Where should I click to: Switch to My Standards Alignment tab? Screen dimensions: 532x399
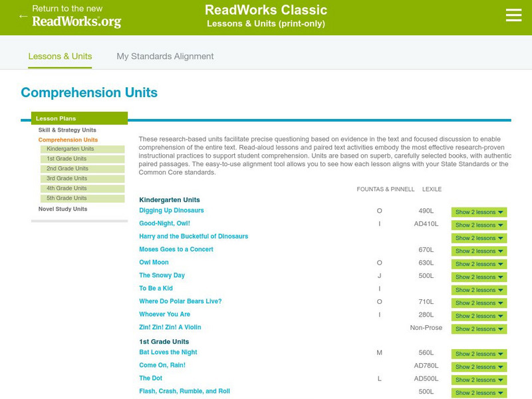pyautogui.click(x=165, y=57)
